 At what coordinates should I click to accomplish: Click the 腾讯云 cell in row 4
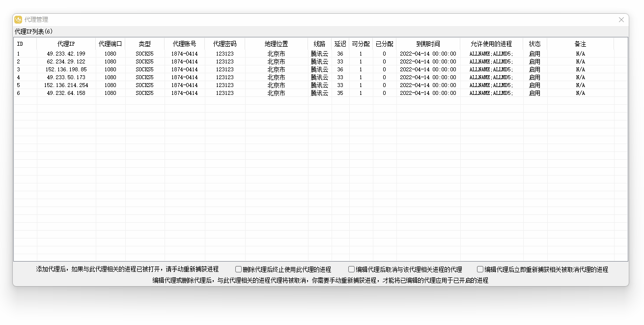click(320, 77)
